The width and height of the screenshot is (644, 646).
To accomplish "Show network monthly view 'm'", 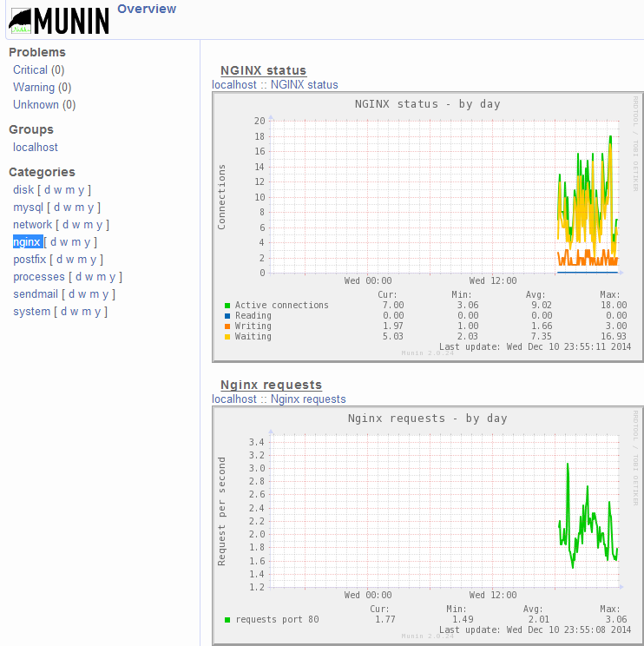I will [x=89, y=224].
